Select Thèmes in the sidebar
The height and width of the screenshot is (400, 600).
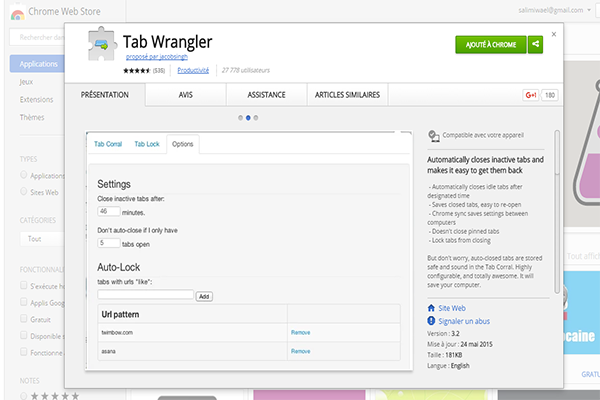click(x=32, y=118)
